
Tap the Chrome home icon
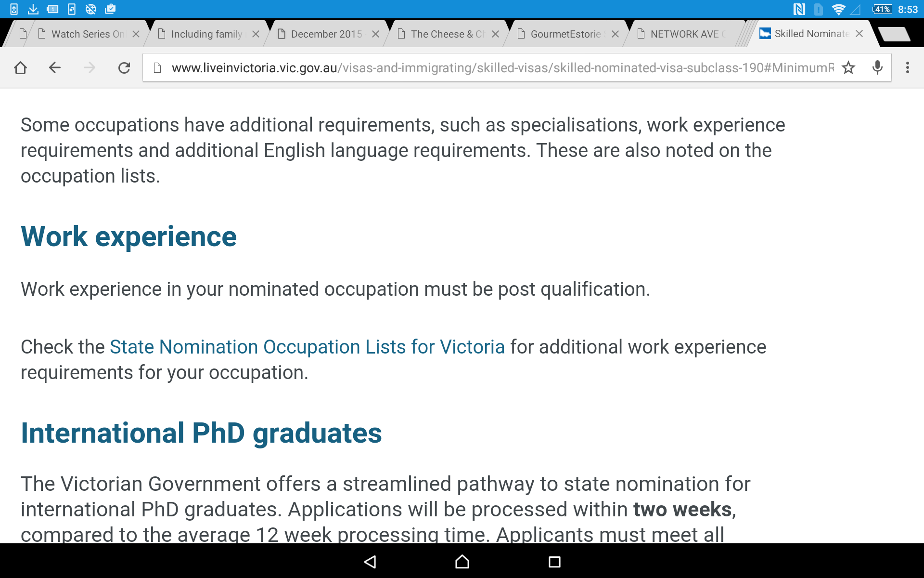tap(21, 68)
